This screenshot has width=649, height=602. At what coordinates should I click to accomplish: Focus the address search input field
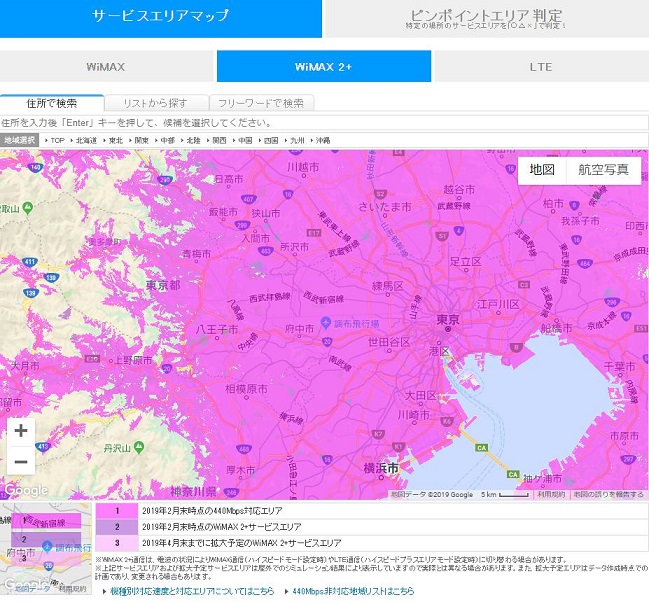(324, 123)
